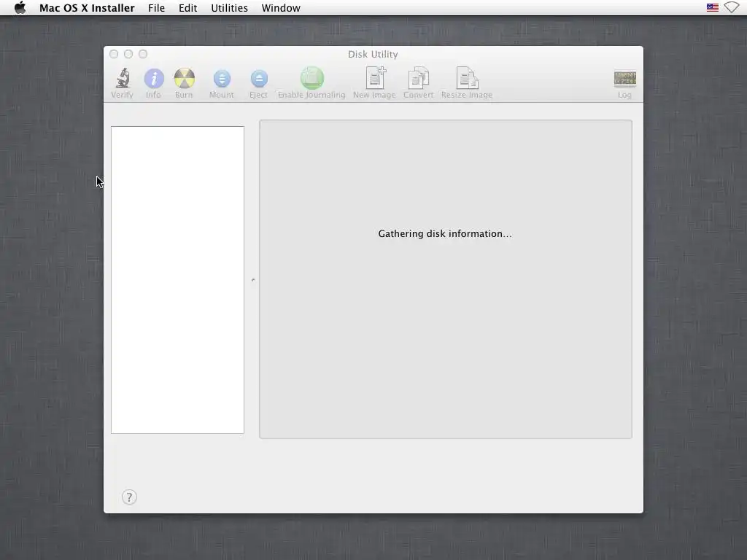Viewport: 747px width, 560px height.
Task: Click the Disk Utility window close button
Action: [x=114, y=54]
